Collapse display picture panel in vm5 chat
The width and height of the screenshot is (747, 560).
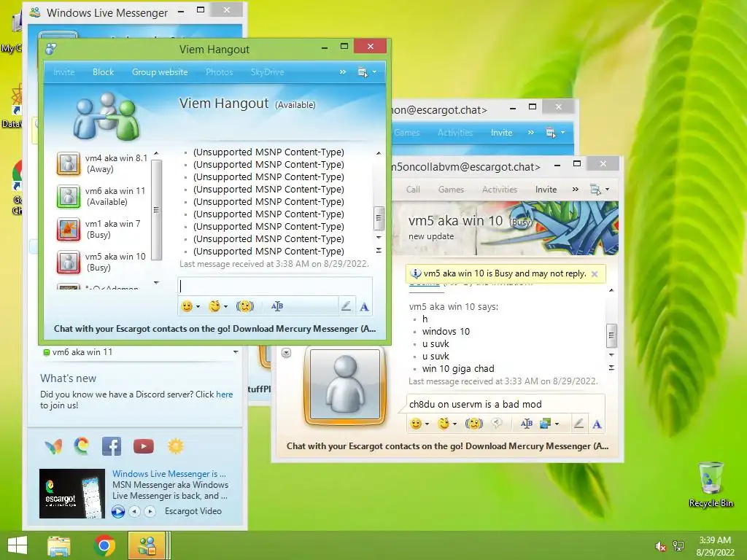(x=286, y=353)
